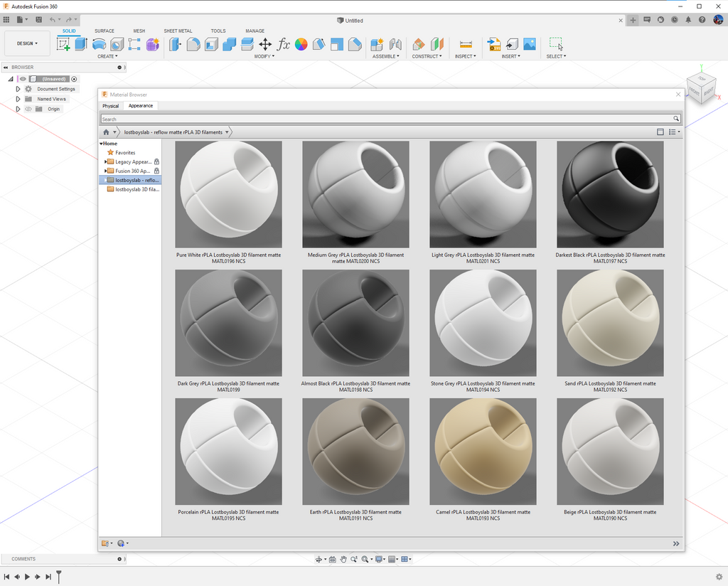Expand the Origin node
The image size is (728, 586).
[18, 109]
